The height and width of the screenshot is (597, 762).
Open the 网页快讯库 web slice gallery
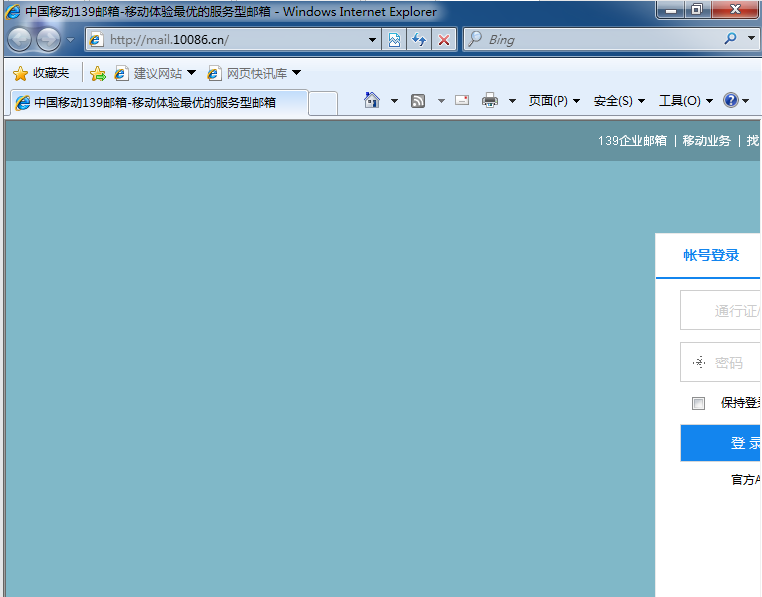tap(254, 73)
